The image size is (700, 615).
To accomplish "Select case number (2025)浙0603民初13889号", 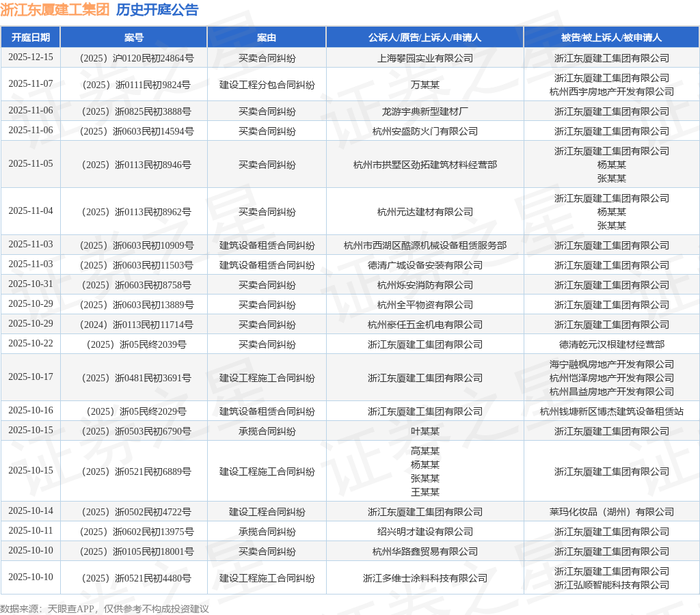I will (x=137, y=305).
